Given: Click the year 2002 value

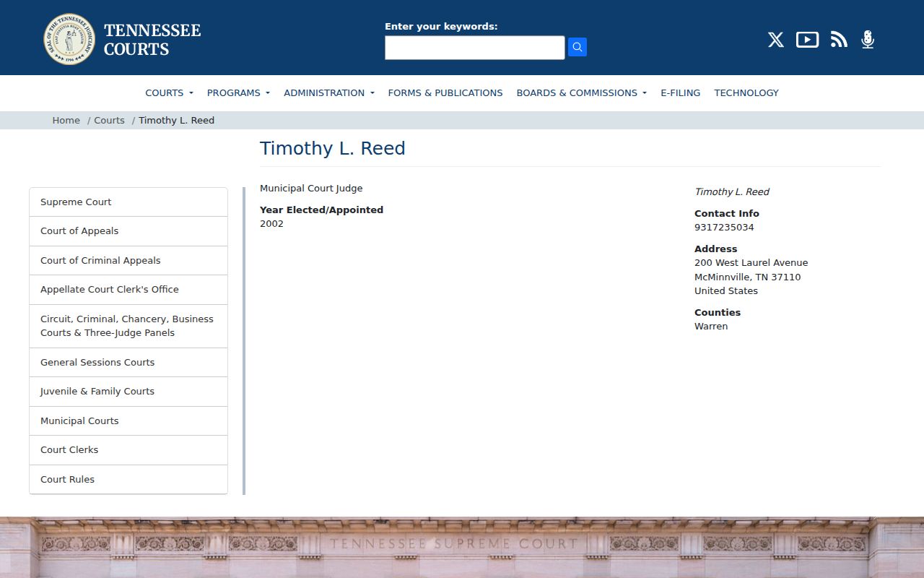Looking at the screenshot, I should tap(271, 224).
